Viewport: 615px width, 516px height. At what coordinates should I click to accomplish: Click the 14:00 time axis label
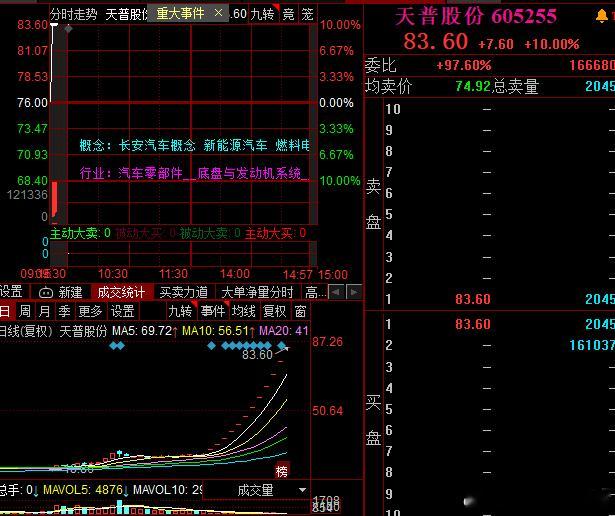click(235, 274)
